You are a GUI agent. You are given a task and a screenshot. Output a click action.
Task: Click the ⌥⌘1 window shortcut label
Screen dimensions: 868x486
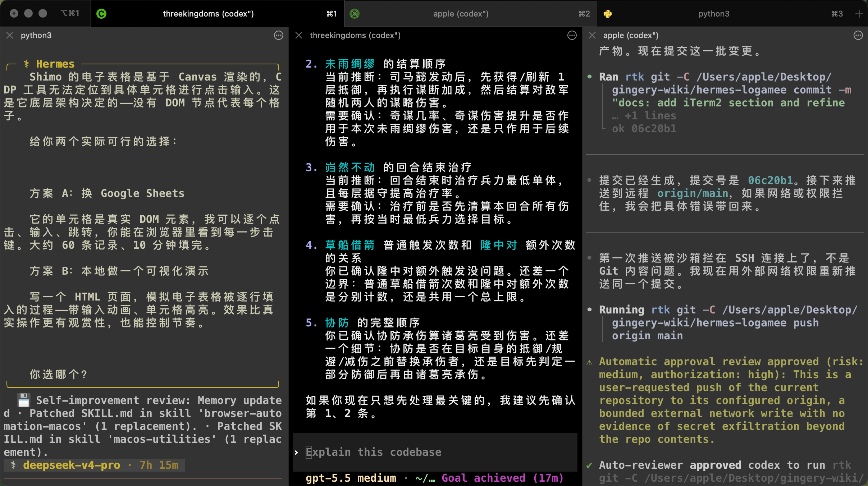click(70, 13)
